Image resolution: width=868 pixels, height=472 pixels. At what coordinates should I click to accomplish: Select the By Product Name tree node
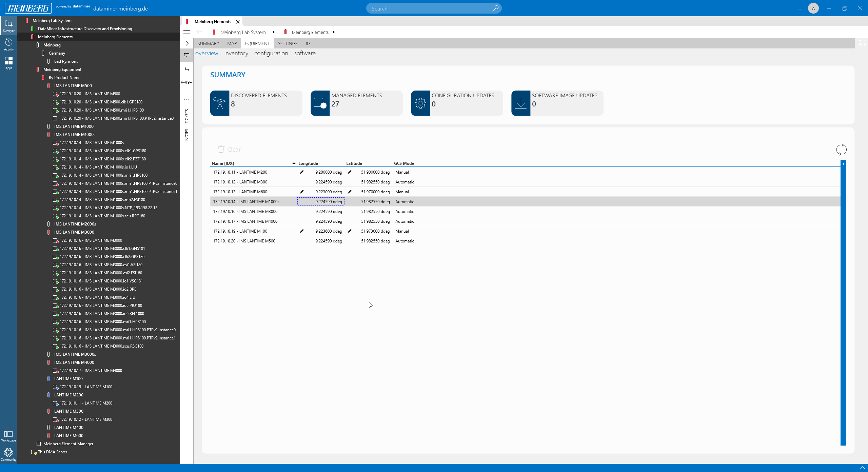(64, 78)
